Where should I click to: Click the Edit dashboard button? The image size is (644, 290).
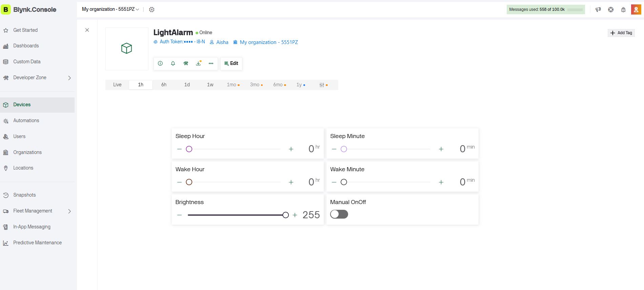[231, 63]
